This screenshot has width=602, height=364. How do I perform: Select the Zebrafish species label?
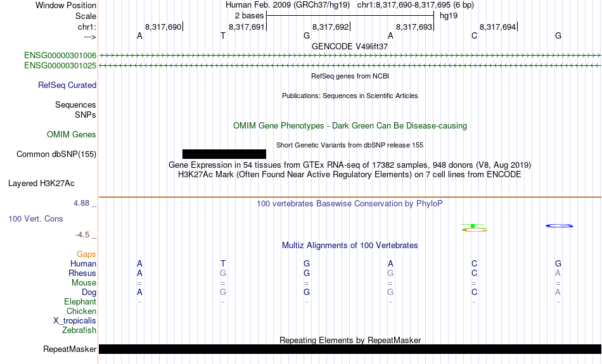(79, 330)
